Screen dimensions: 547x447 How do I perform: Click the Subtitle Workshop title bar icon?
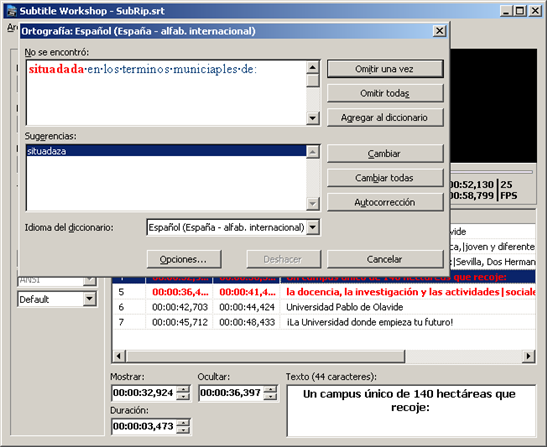tap(11, 11)
